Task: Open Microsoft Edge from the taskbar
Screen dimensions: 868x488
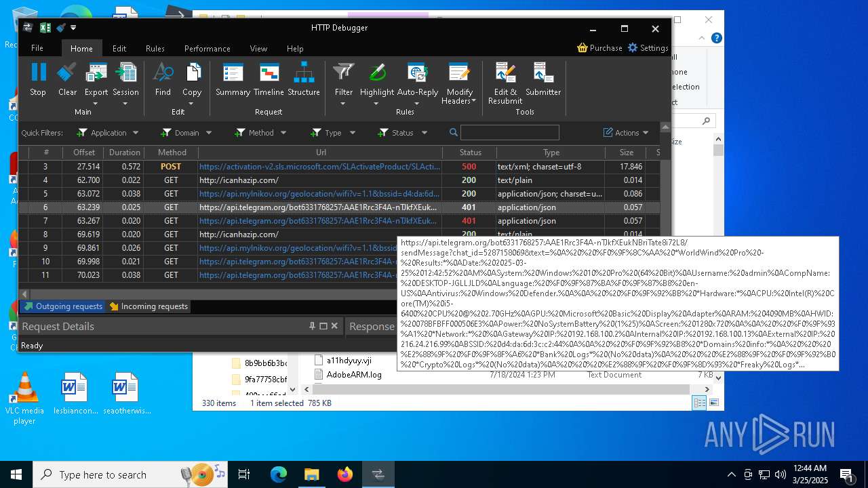Action: coord(279,474)
